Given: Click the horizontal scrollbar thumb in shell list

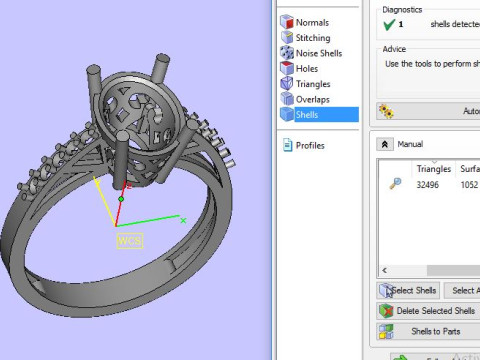Looking at the screenshot, I should (x=453, y=270).
